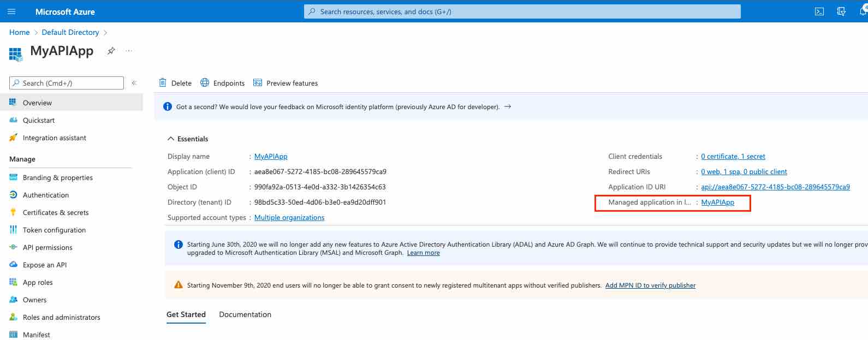
Task: Switch to the Documentation tab
Action: pyautogui.click(x=245, y=314)
